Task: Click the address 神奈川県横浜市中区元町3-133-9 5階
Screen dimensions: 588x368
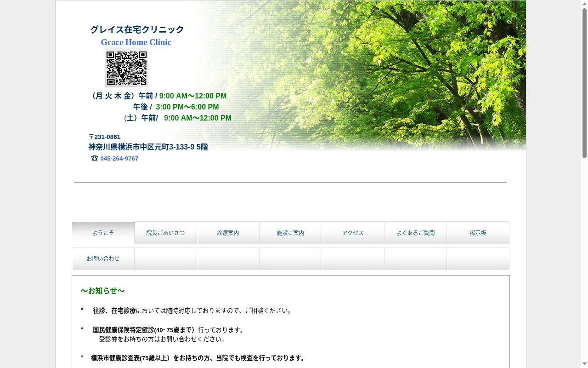Action: pos(148,147)
